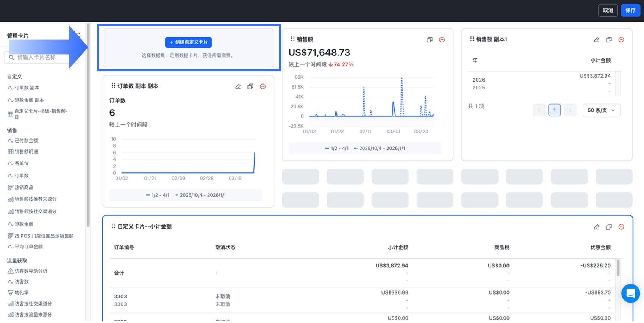Screen dimensions: 644x323
Task: Select page 1 in pagination
Action: [x=554, y=110]
